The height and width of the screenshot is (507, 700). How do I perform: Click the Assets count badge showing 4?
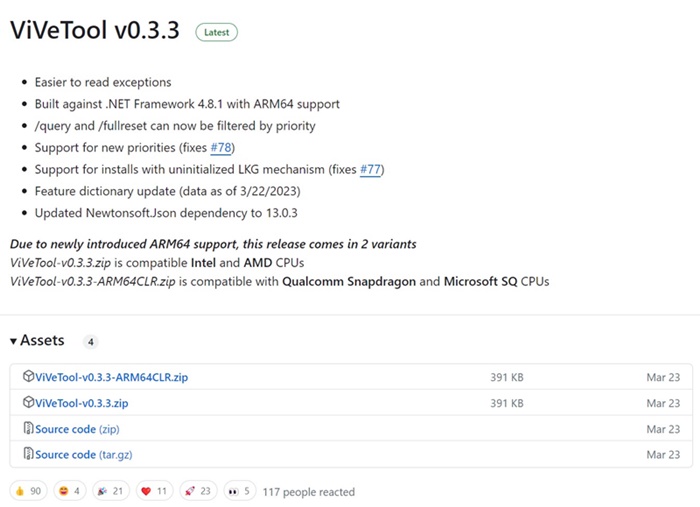(x=91, y=342)
